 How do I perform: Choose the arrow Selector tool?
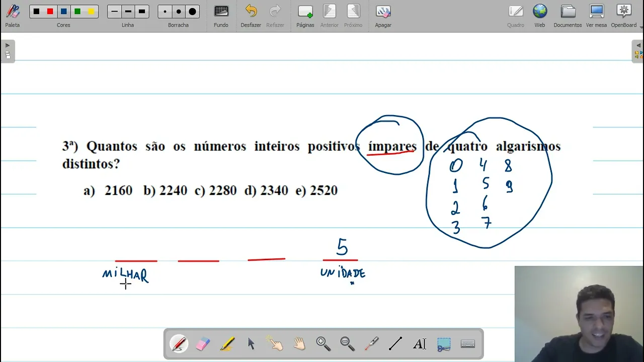251,344
